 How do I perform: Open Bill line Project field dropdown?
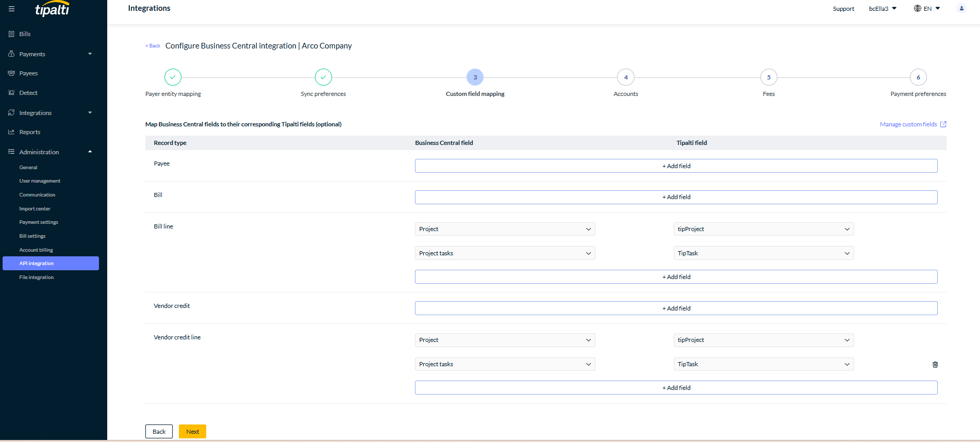(505, 229)
